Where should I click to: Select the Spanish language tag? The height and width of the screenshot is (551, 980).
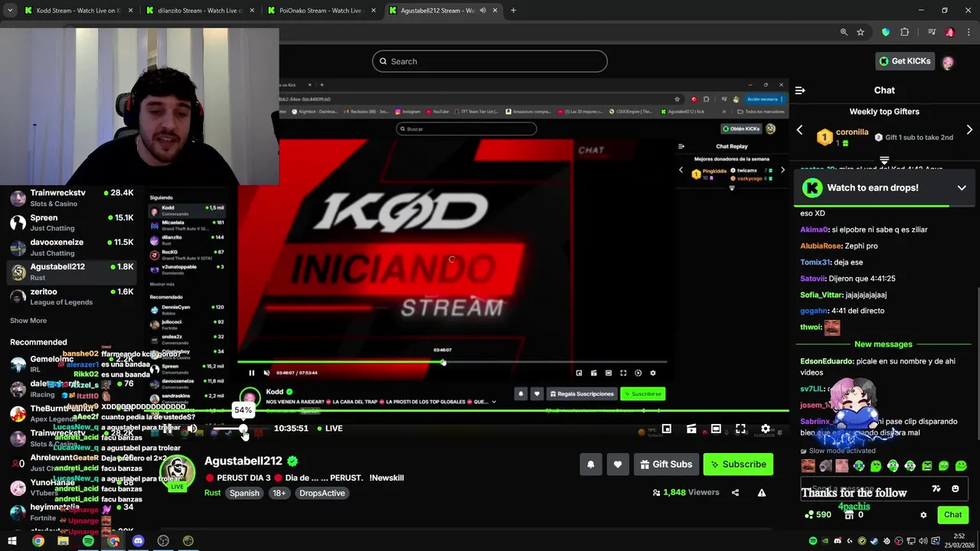[244, 493]
